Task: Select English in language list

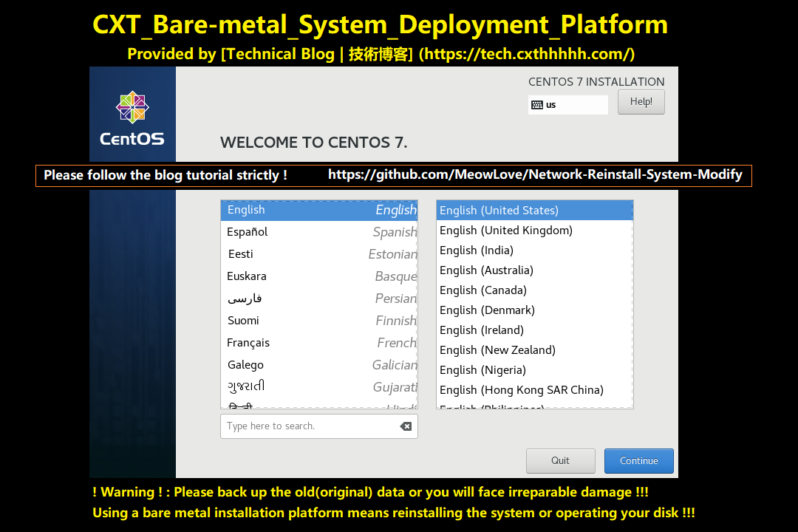Action: 319,211
